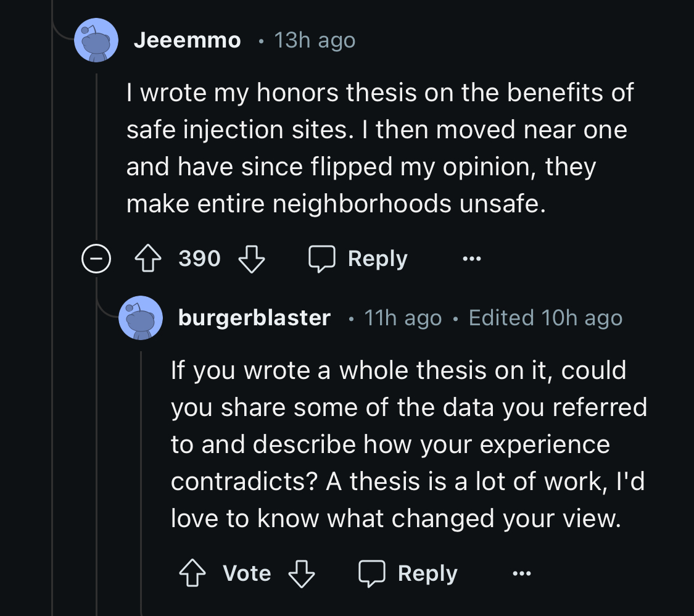Open burgerblaster username link
The image size is (694, 616).
tap(255, 318)
